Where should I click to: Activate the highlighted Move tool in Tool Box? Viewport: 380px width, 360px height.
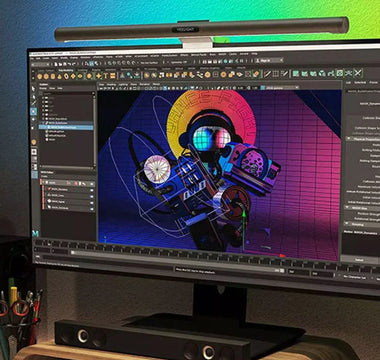(x=33, y=111)
